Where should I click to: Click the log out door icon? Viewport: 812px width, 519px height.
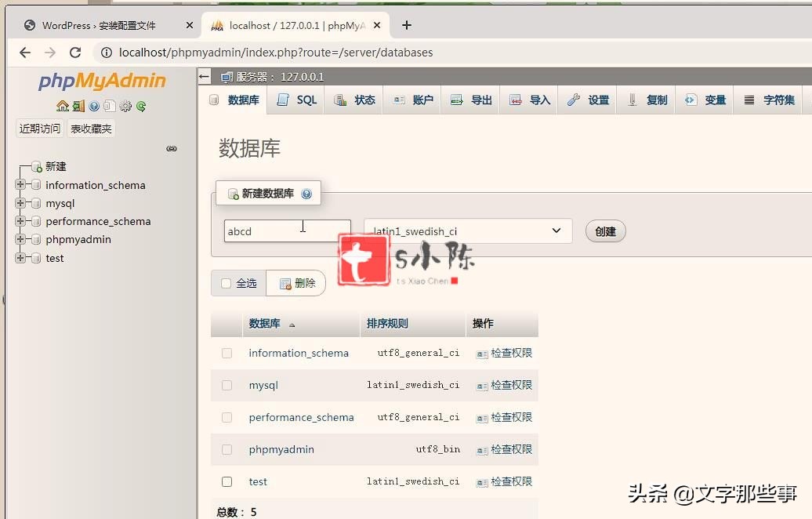tap(78, 106)
